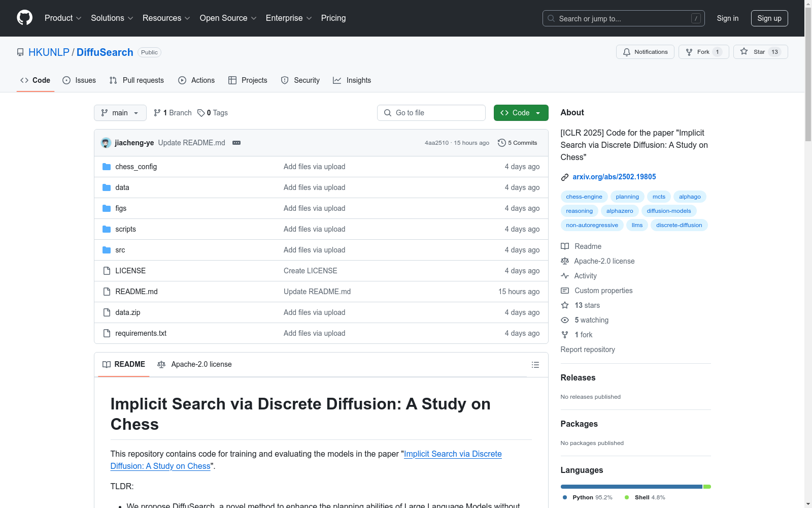
Task: Click the arxiv link chain icon
Action: pos(565,177)
